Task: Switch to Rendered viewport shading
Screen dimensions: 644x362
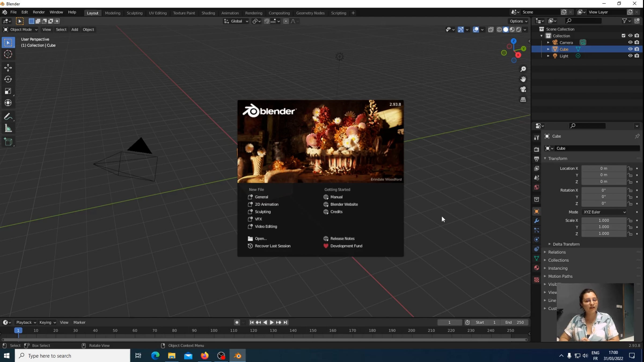Action: point(518,29)
